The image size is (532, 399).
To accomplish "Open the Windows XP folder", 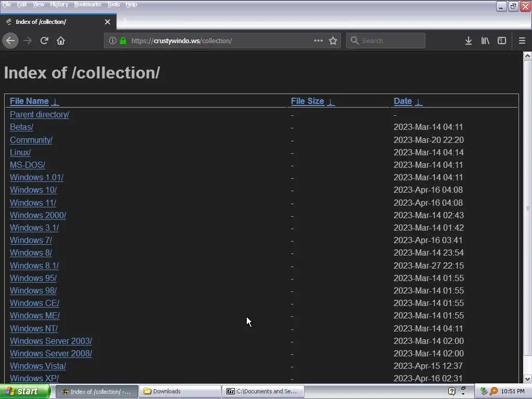I will point(34,378).
